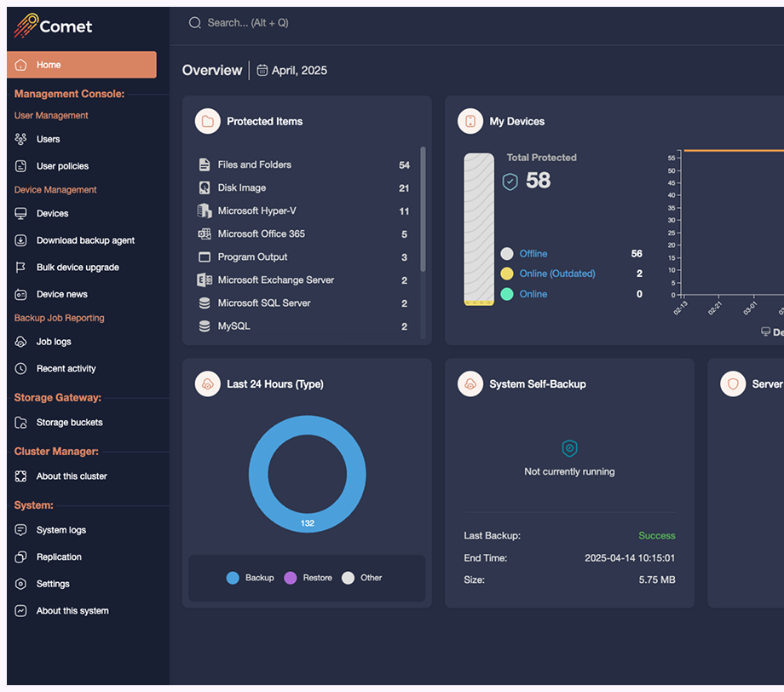Click the System logs chat icon
784x692 pixels.
click(20, 530)
